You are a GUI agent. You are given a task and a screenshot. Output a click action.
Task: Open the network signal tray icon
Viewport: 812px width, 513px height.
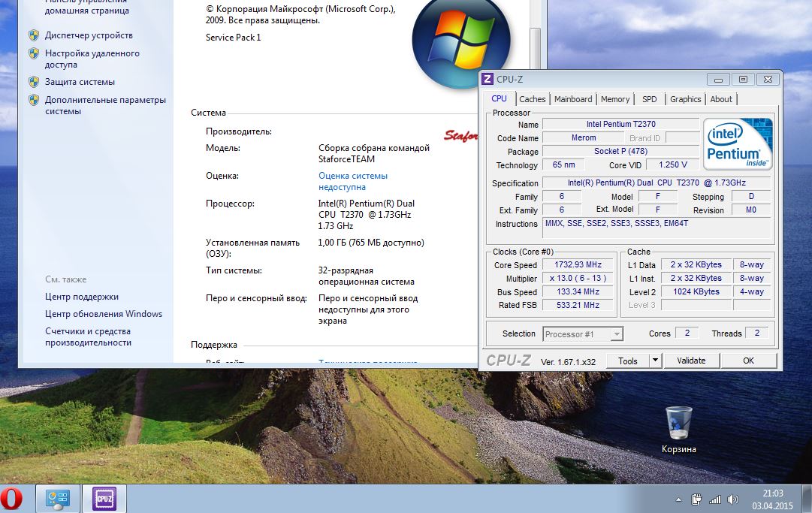click(x=714, y=499)
